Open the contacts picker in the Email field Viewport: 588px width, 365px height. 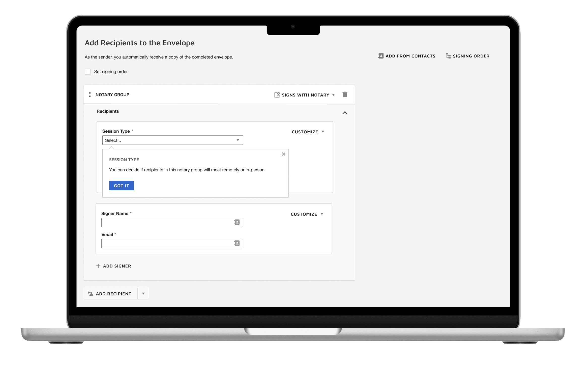237,243
